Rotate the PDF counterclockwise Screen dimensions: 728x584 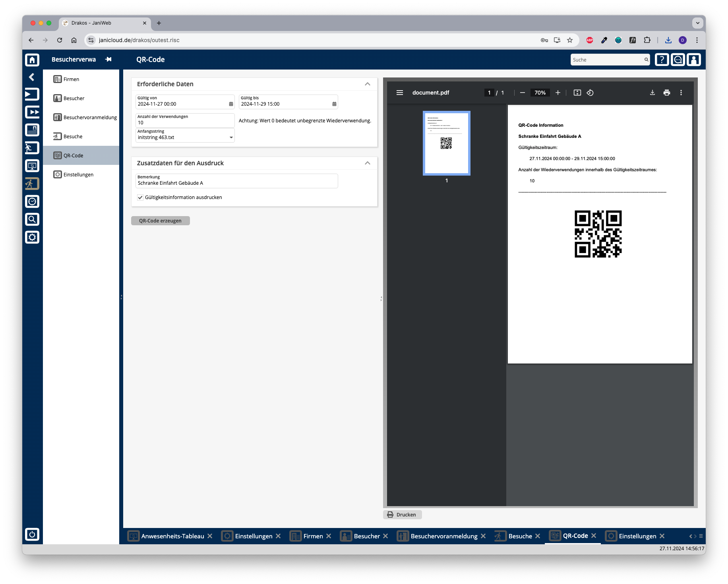[x=590, y=93]
